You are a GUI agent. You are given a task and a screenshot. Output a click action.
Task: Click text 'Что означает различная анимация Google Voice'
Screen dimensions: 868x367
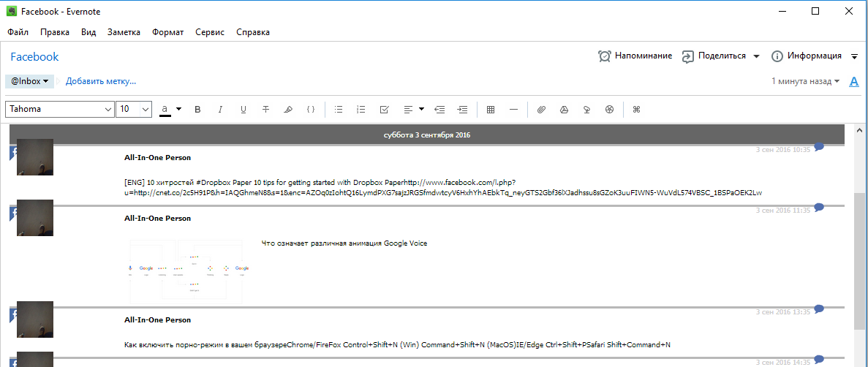[344, 243]
